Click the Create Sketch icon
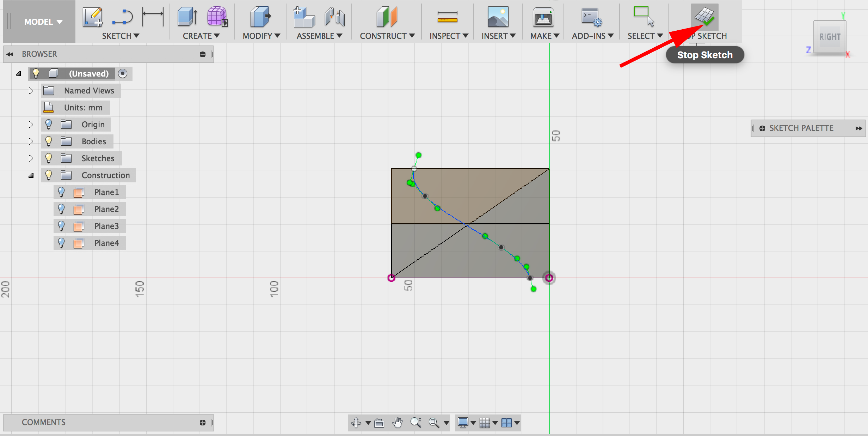868x436 pixels. coord(93,17)
